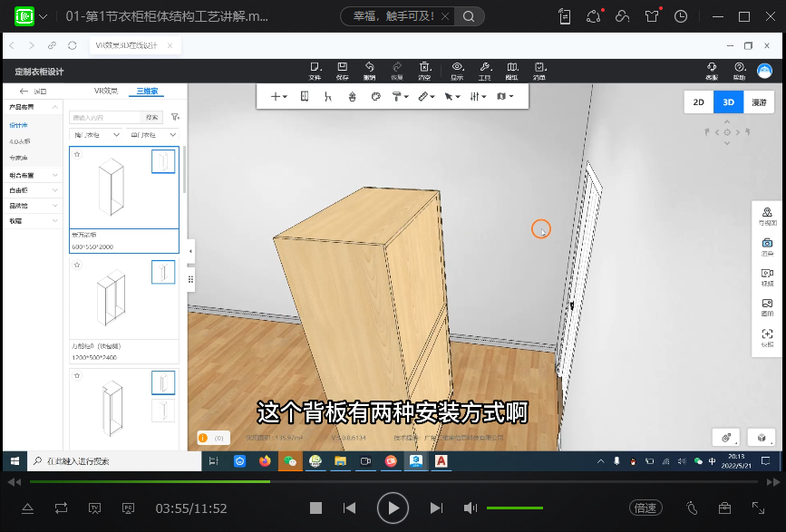Click the camera snapshot icon on right panel
The image size is (786, 532).
tap(767, 243)
